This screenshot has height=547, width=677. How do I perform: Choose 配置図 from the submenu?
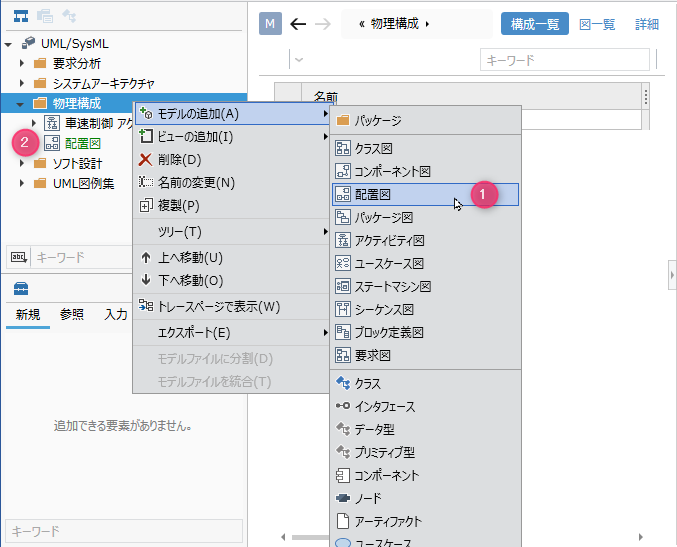tap(425, 195)
